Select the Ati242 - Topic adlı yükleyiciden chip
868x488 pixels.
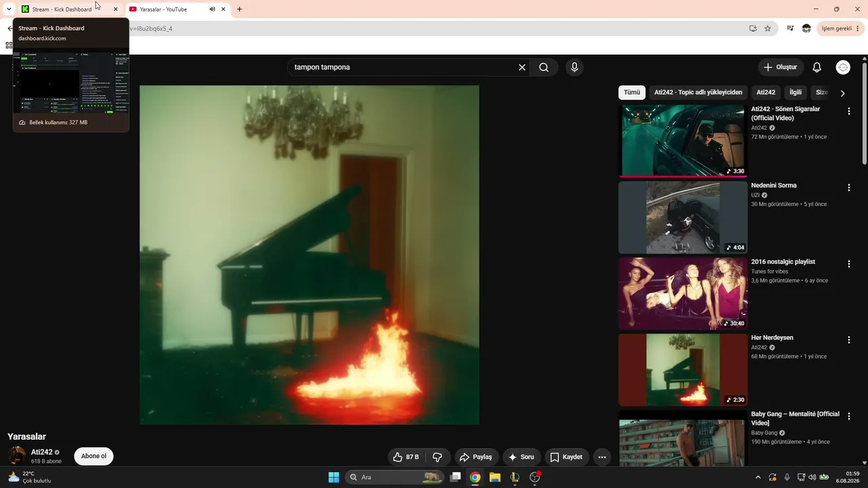tap(698, 92)
